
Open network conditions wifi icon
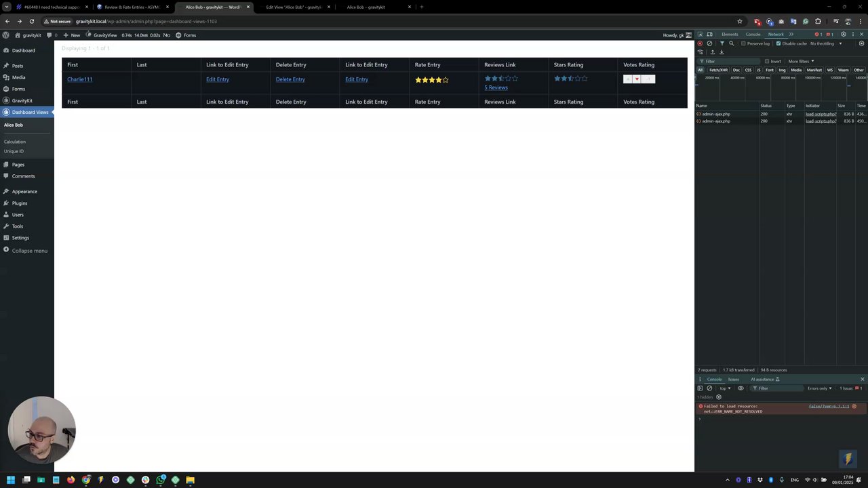pos(701,52)
